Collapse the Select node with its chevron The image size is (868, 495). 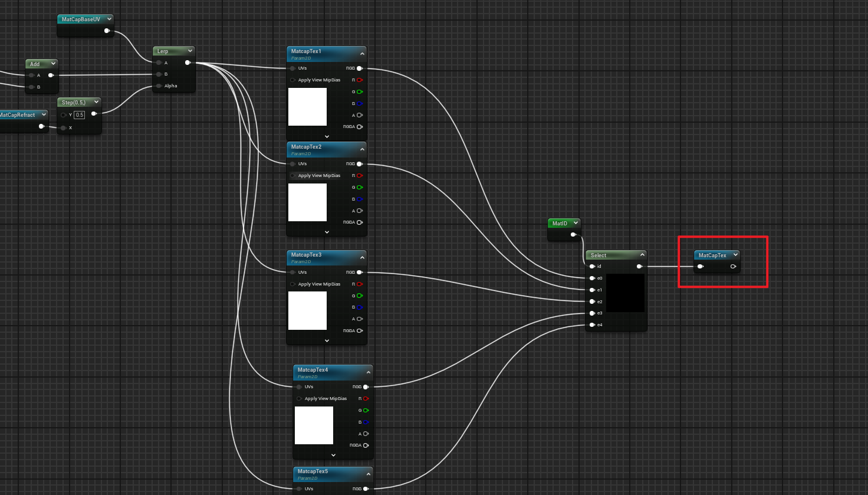(x=642, y=255)
